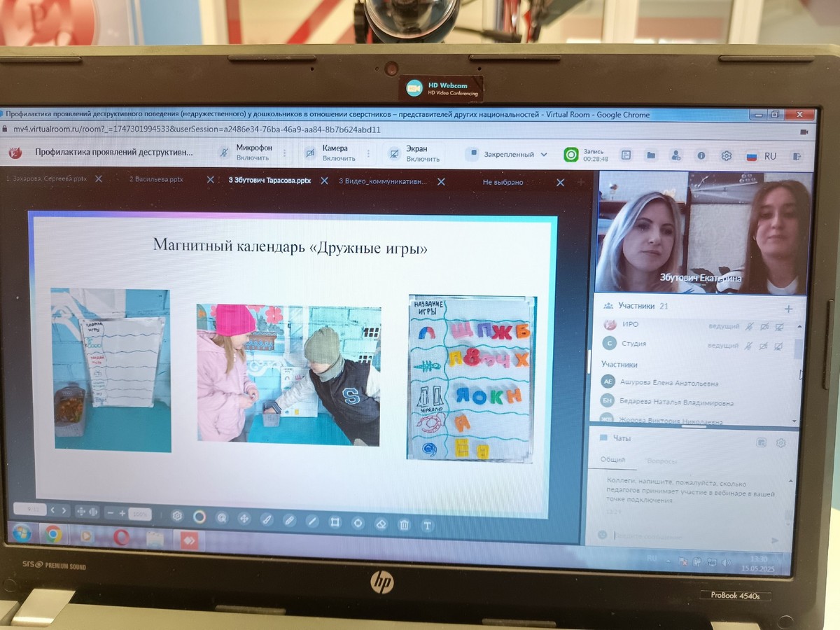Change language via RU flag selector
Viewport: 840px width, 630px height.
761,157
